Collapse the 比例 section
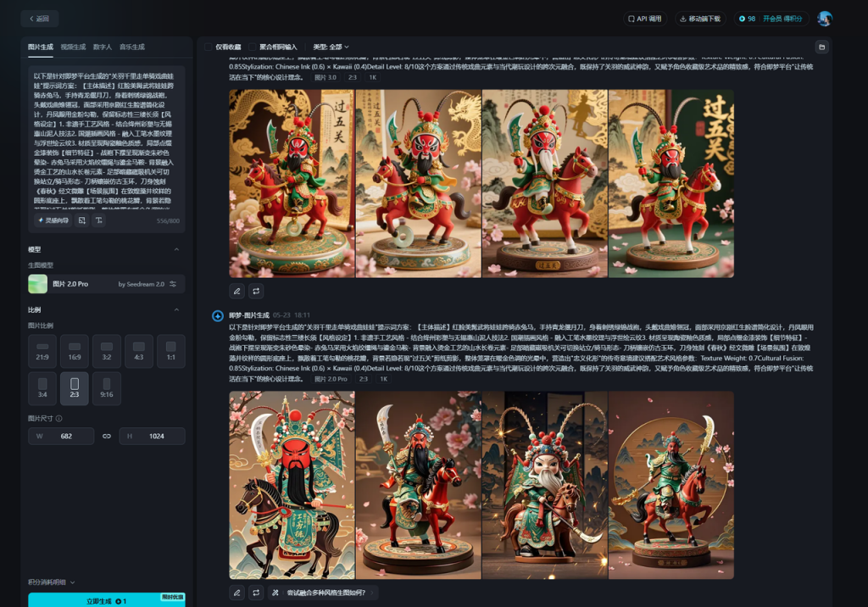The image size is (868, 607). point(176,309)
